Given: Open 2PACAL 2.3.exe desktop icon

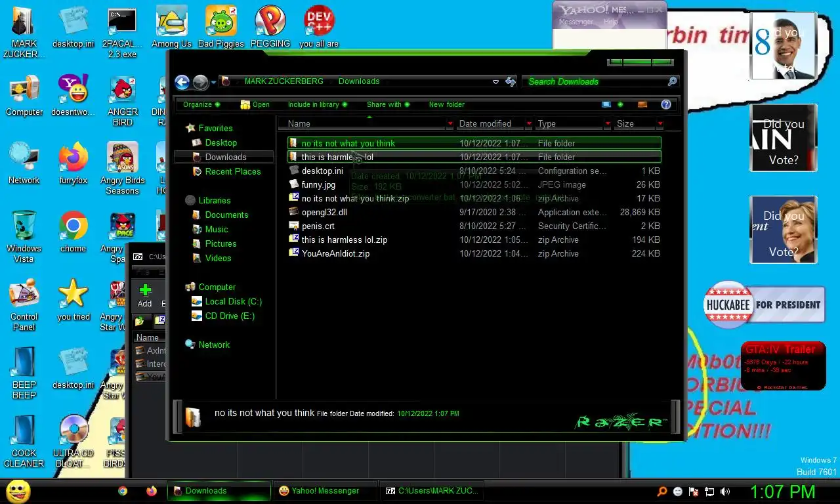Looking at the screenshot, I should coord(122,33).
